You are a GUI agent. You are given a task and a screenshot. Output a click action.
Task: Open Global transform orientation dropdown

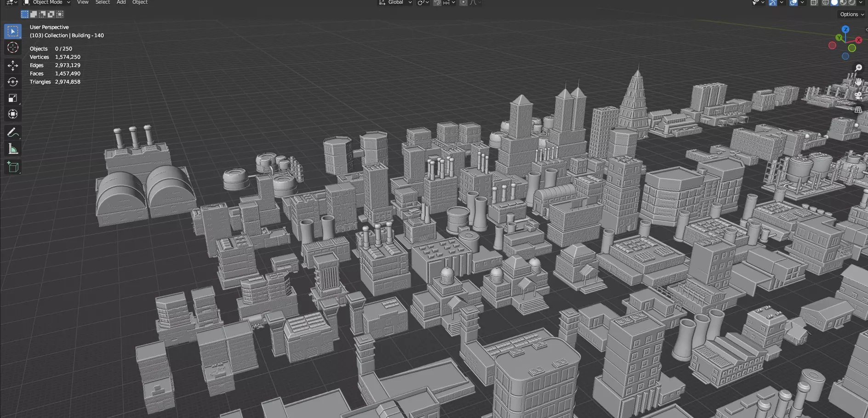pos(395,2)
